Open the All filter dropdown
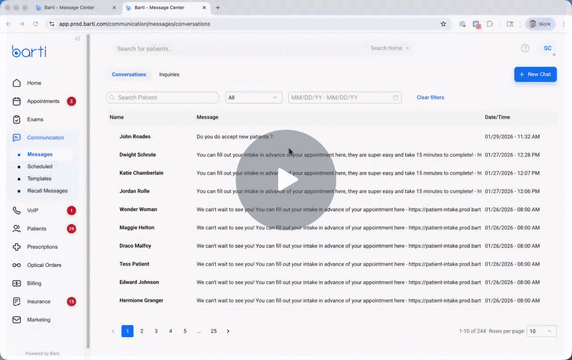Screen dimensions: 572x360 point(254,98)
